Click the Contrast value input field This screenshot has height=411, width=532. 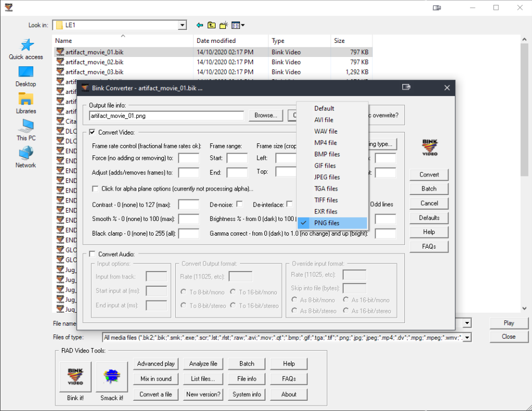tap(189, 205)
